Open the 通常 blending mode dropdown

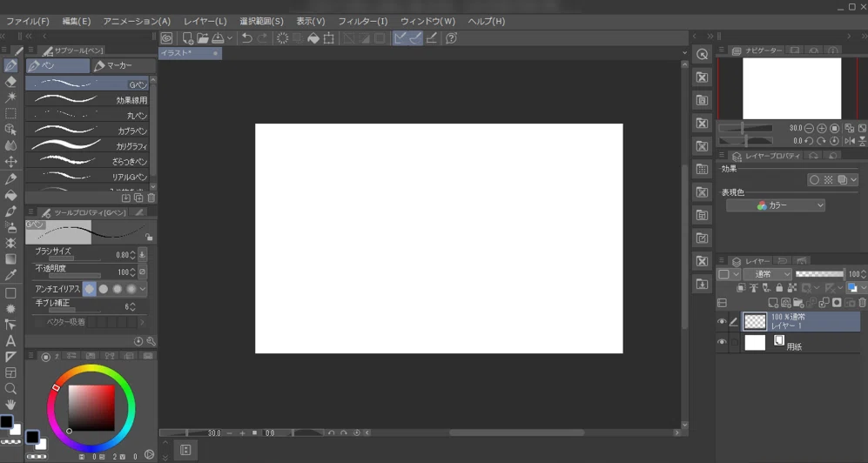pyautogui.click(x=768, y=274)
